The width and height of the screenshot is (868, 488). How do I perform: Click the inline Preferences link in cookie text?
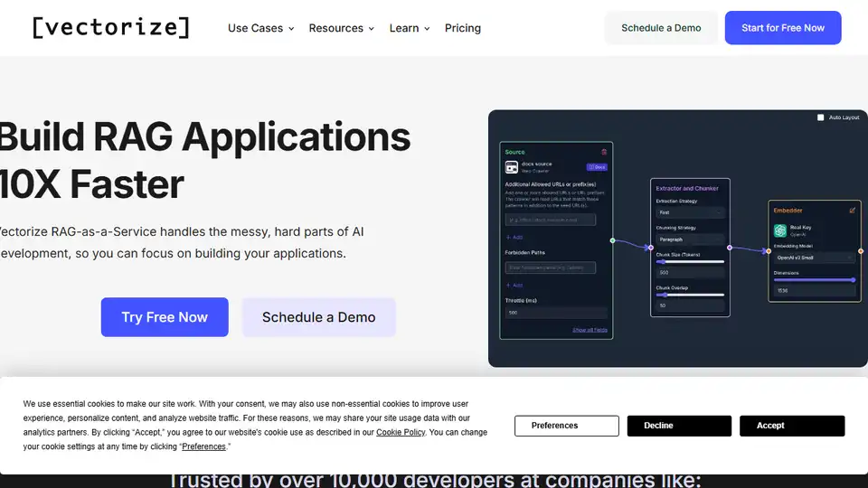[x=203, y=446]
